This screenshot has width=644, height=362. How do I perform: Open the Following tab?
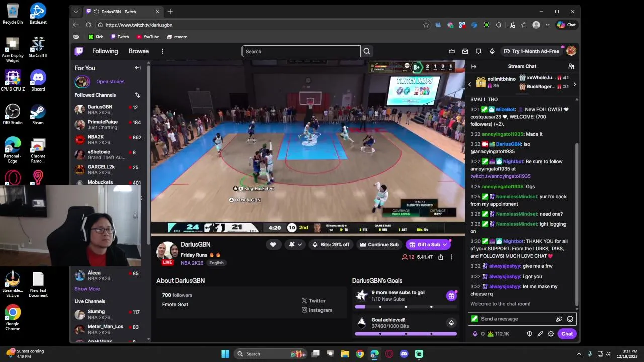(x=105, y=51)
